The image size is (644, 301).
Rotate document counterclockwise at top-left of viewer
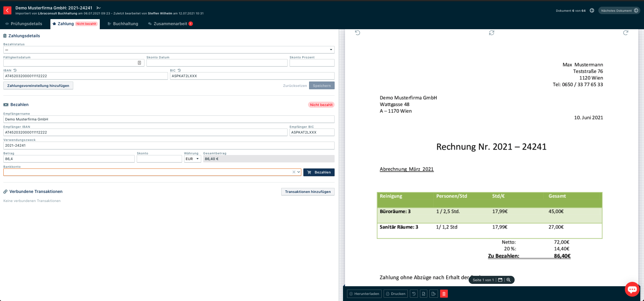[x=357, y=33]
